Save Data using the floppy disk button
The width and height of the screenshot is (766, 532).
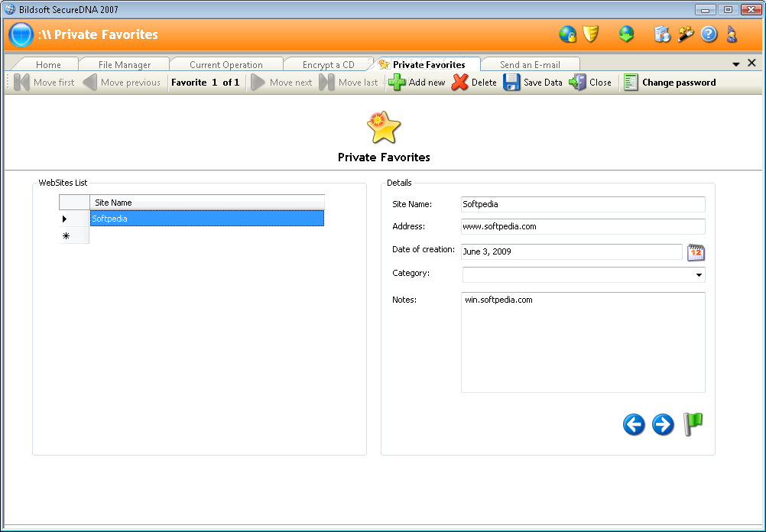533,82
